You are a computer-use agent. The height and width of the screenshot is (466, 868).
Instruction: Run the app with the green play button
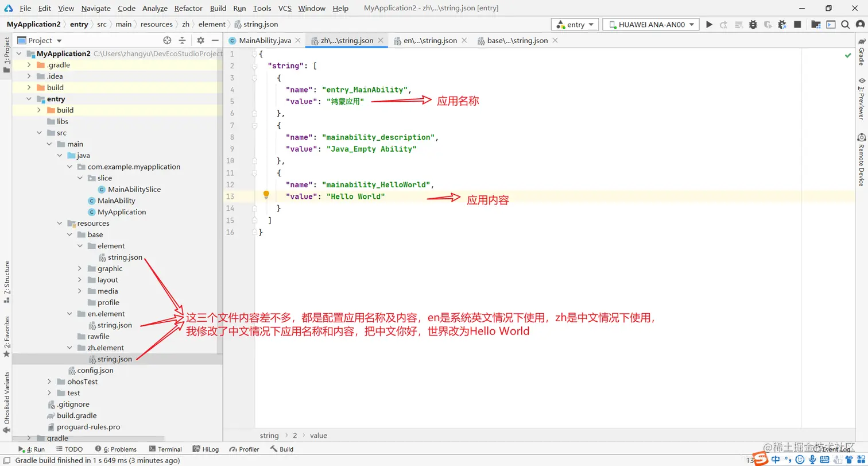click(x=709, y=25)
